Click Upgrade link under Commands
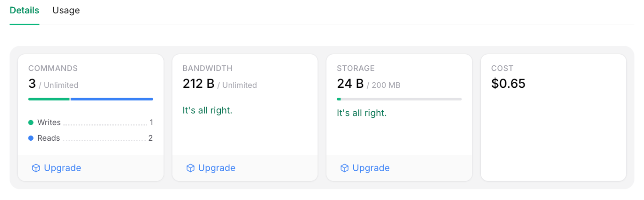 tap(63, 168)
